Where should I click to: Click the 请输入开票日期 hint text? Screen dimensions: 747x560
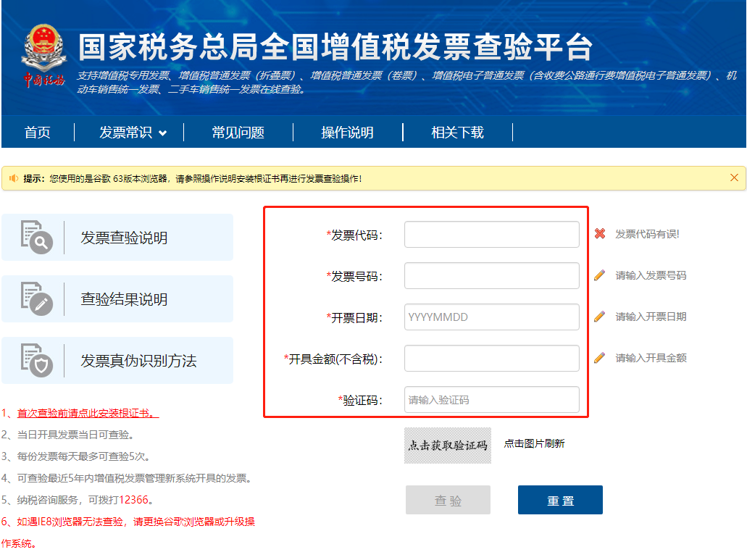(651, 317)
